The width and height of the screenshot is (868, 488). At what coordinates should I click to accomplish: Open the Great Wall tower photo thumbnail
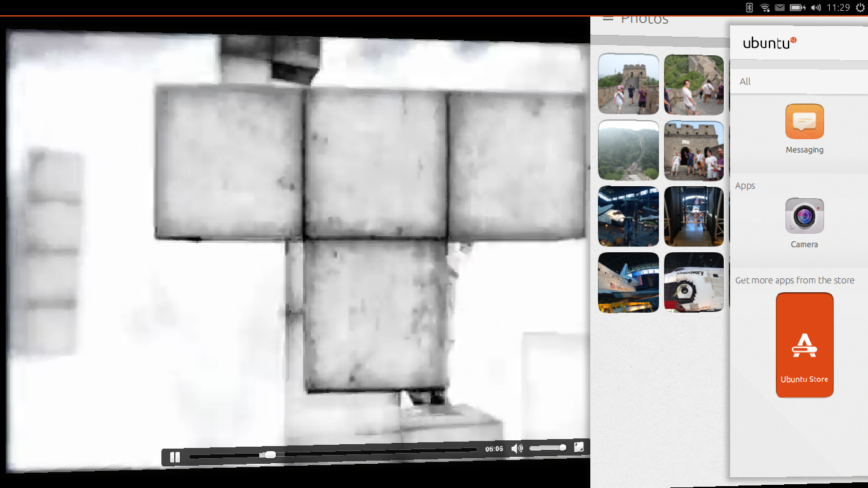point(628,85)
